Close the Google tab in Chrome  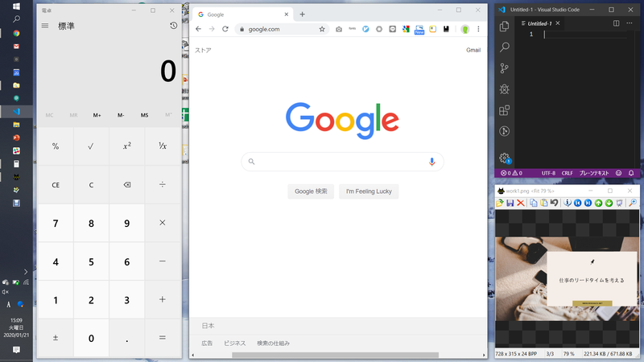pyautogui.click(x=287, y=14)
